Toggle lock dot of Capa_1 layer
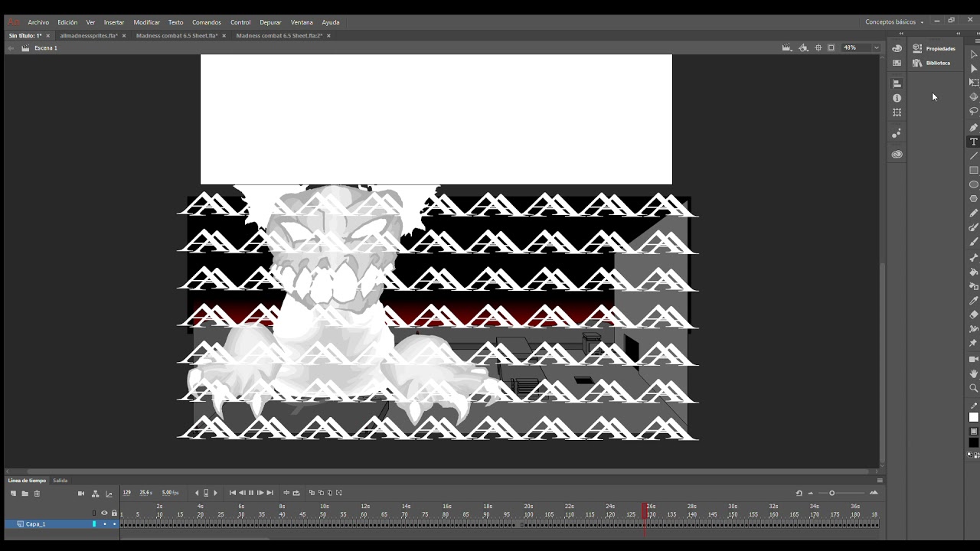The height and width of the screenshot is (551, 980). pyautogui.click(x=114, y=524)
